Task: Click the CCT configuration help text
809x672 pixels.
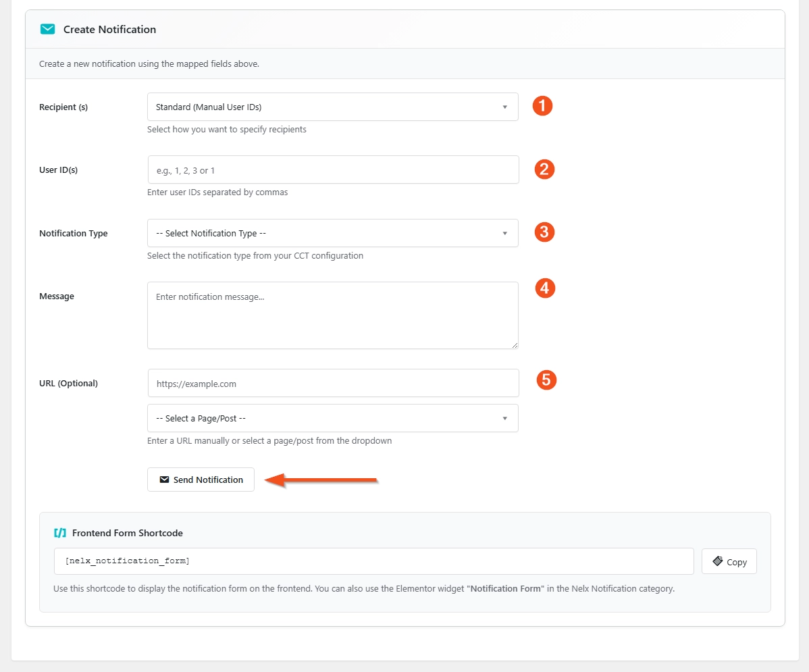Action: (255, 255)
